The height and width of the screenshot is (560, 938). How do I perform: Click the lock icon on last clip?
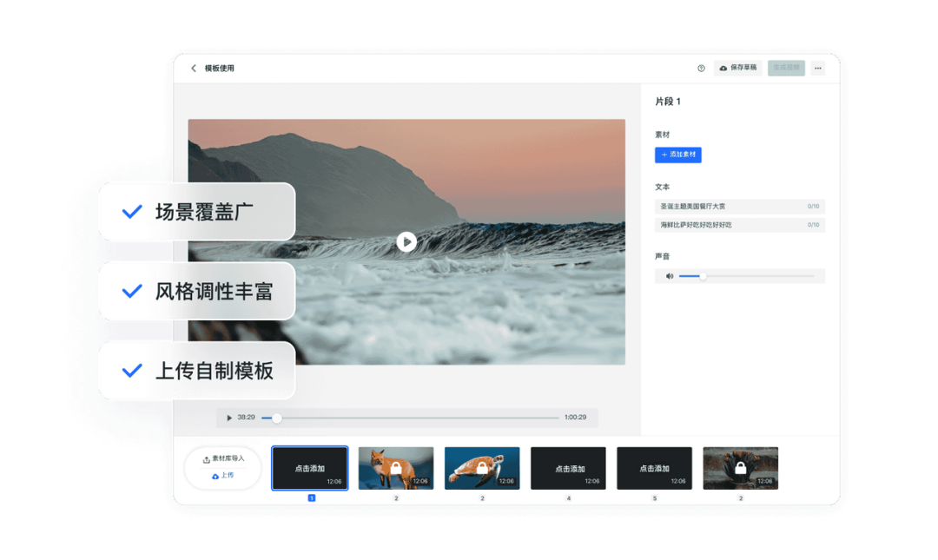click(741, 469)
